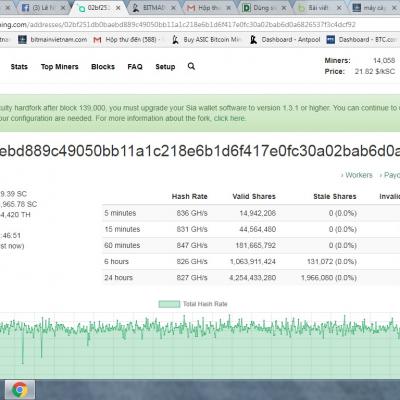Select the 5 minutes stale shares 0 (0.0%)
400x400 pixels.
(x=343, y=213)
